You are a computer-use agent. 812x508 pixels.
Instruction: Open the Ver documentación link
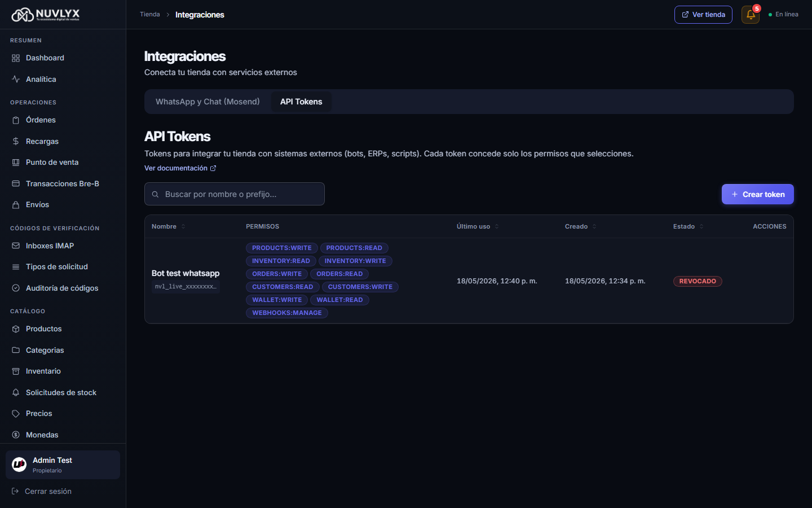coord(180,168)
